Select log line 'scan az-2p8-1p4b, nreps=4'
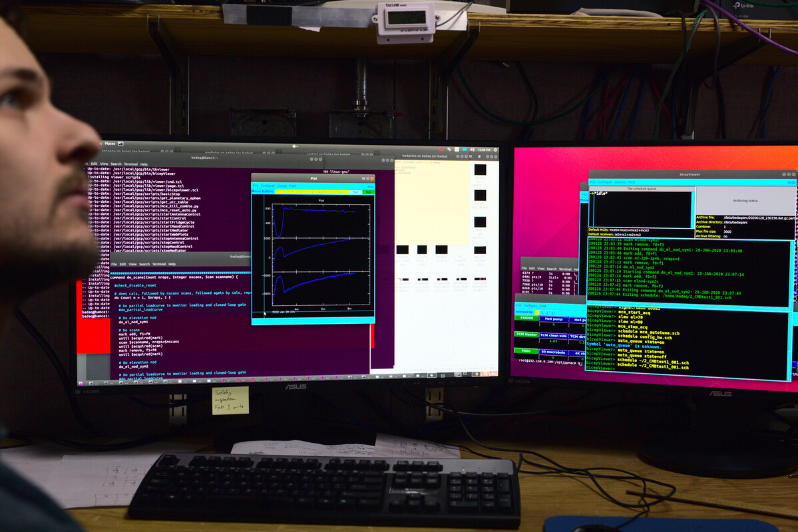 (634, 259)
